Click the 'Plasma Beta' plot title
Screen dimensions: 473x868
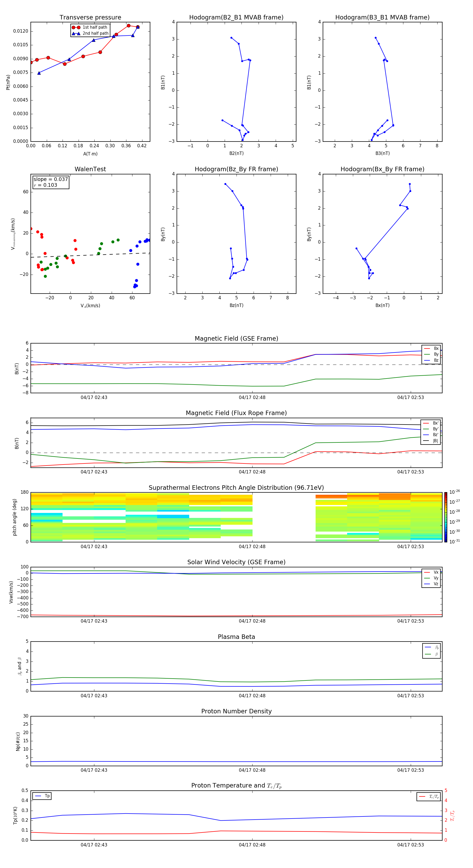(x=236, y=637)
